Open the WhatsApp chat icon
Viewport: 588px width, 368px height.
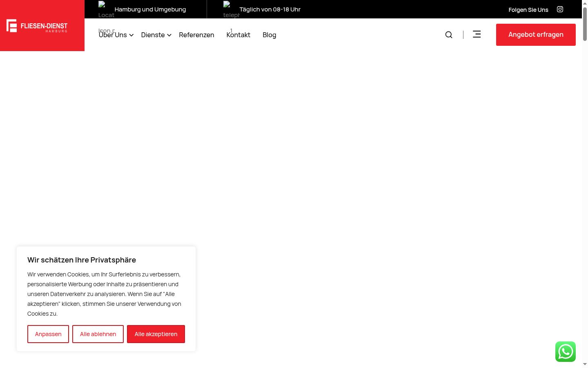coord(566,352)
